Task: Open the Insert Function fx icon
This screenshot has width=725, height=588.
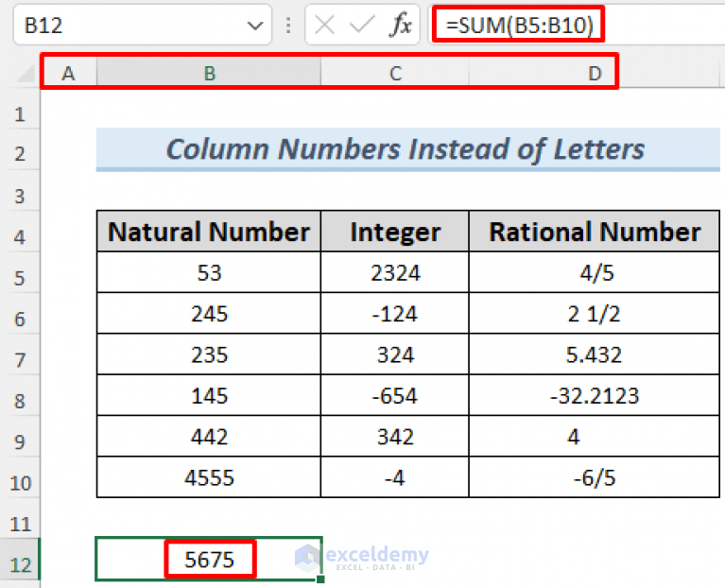Action: point(401,25)
